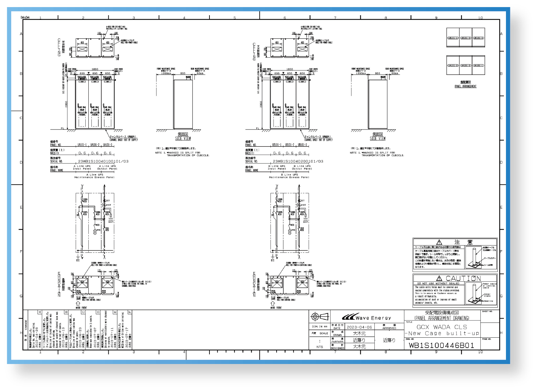Click panel number UA101-1 in left table
538x392 pixels.
(x=82, y=145)
